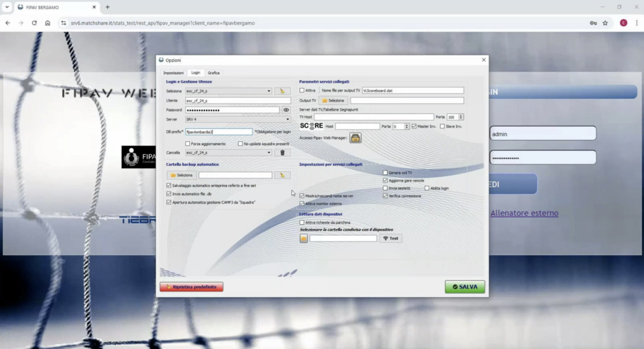Click the folder icon under Lettura dati dispositivi

(x=304, y=238)
